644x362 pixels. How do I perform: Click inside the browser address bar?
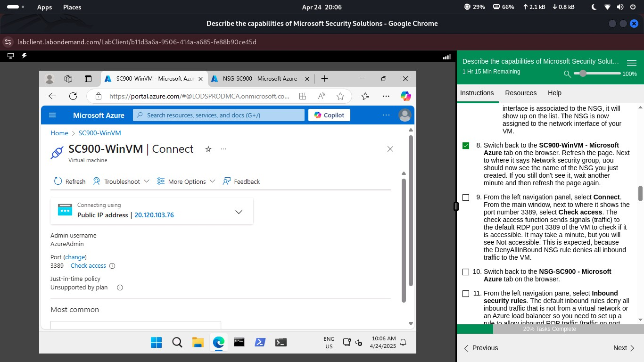click(198, 96)
